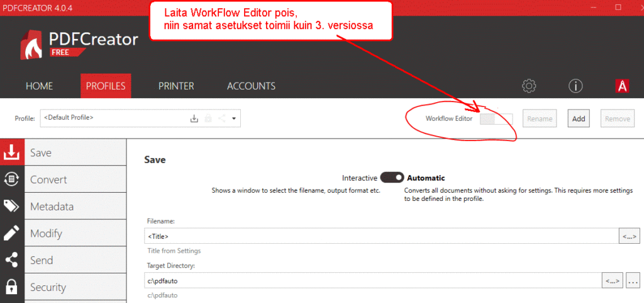
Task: Click the Modify pencil icon
Action: click(x=11, y=233)
